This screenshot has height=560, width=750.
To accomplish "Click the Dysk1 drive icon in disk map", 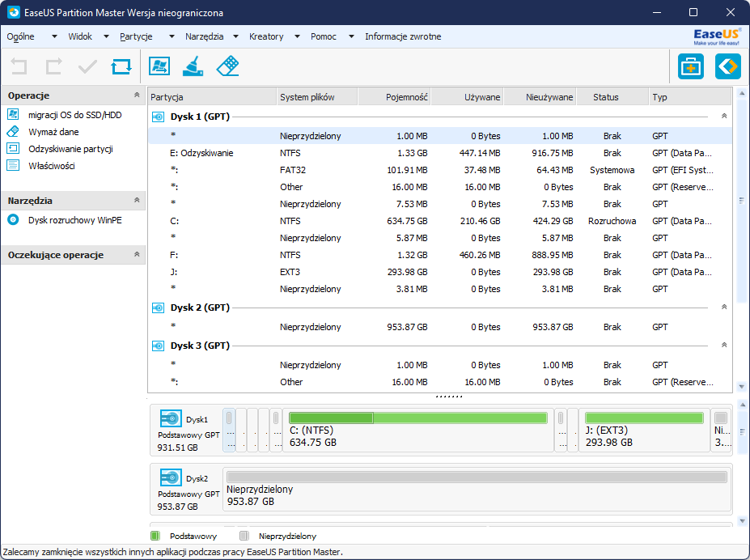I will click(171, 418).
